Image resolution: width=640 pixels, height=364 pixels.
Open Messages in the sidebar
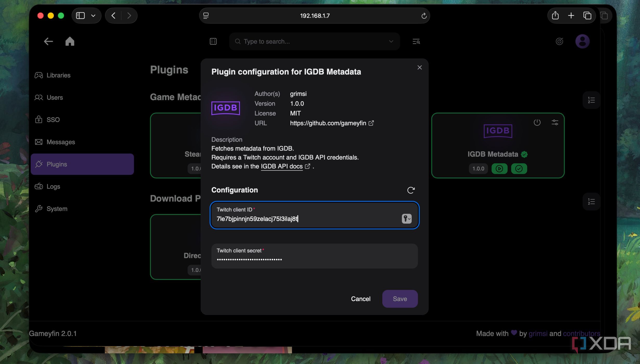[x=82, y=142]
